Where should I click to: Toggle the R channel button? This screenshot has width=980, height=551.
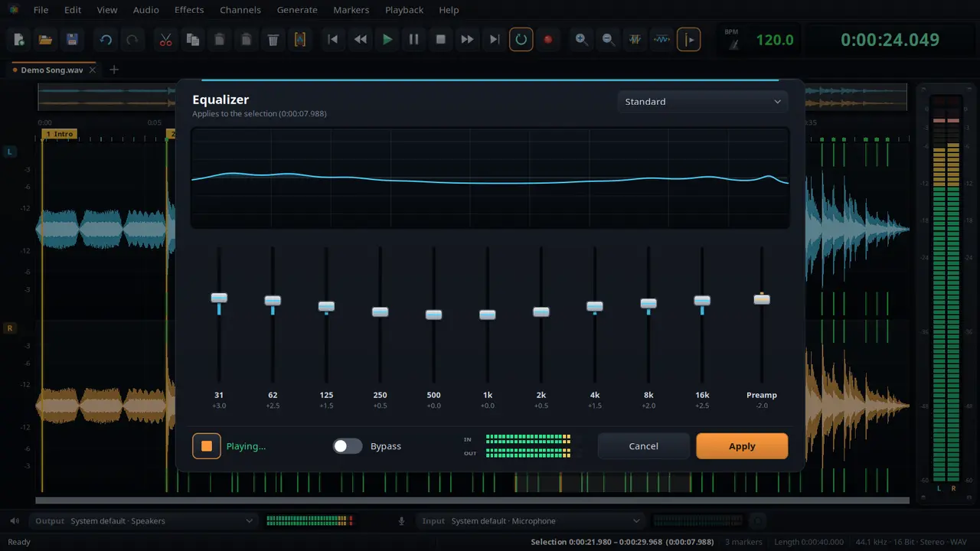click(x=10, y=328)
